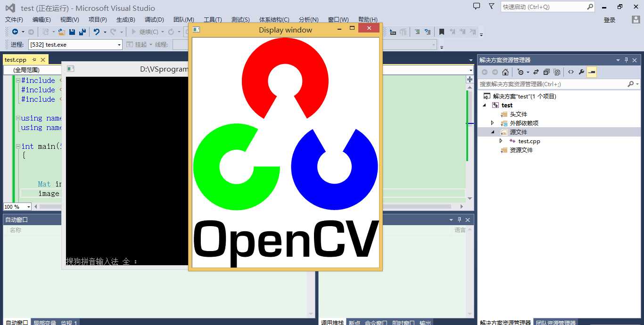Switch to the 团队资源管理器 tab
The height and width of the screenshot is (325, 644).
pyautogui.click(x=556, y=322)
